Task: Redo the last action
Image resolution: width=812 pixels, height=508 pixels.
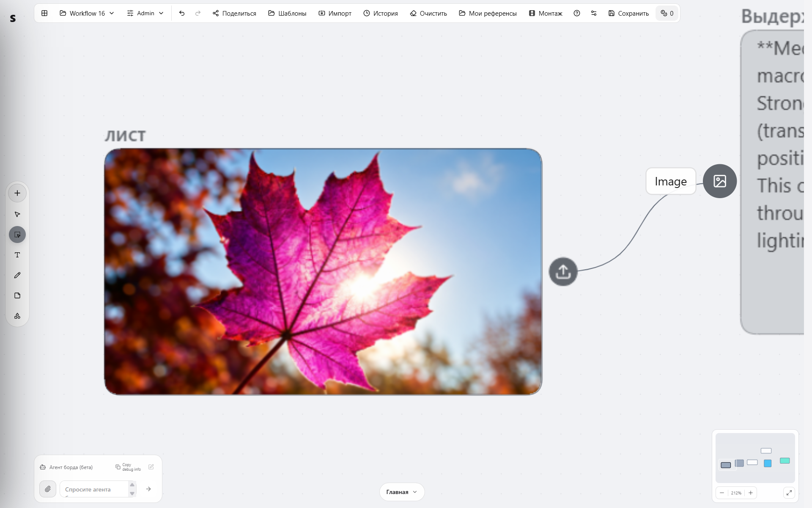Action: click(x=198, y=13)
